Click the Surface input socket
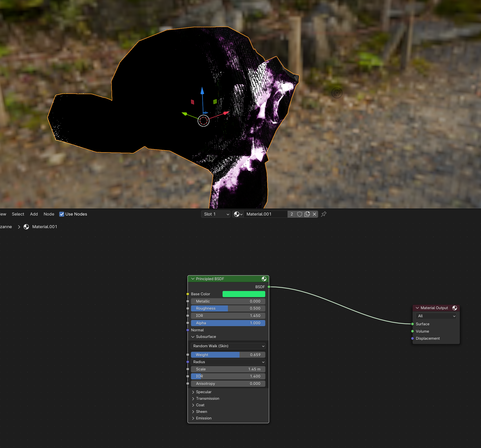 click(x=413, y=324)
